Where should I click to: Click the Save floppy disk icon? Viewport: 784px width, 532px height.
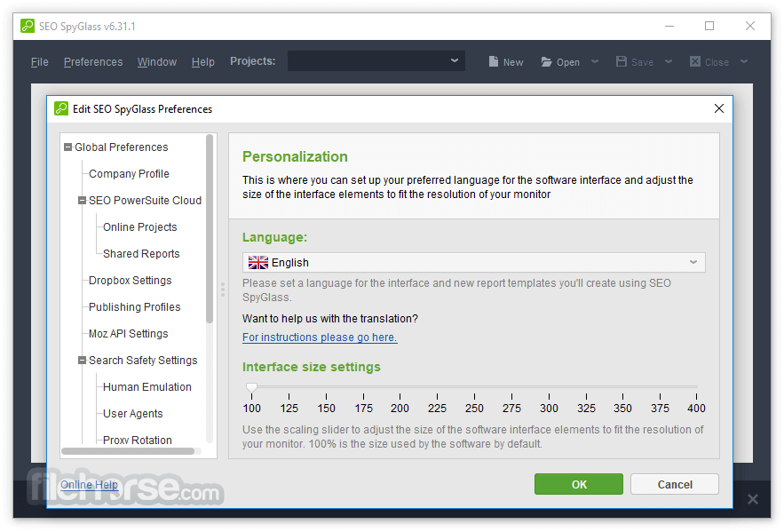click(x=621, y=61)
